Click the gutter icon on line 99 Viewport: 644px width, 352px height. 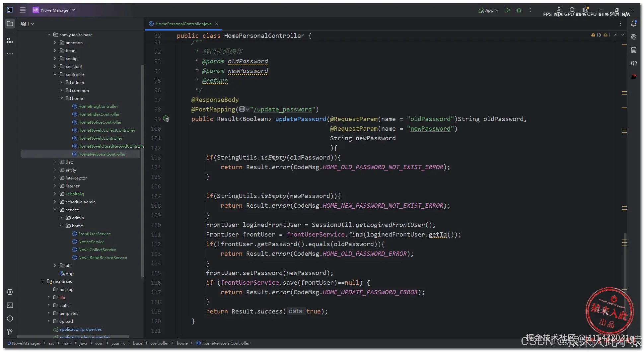166,119
